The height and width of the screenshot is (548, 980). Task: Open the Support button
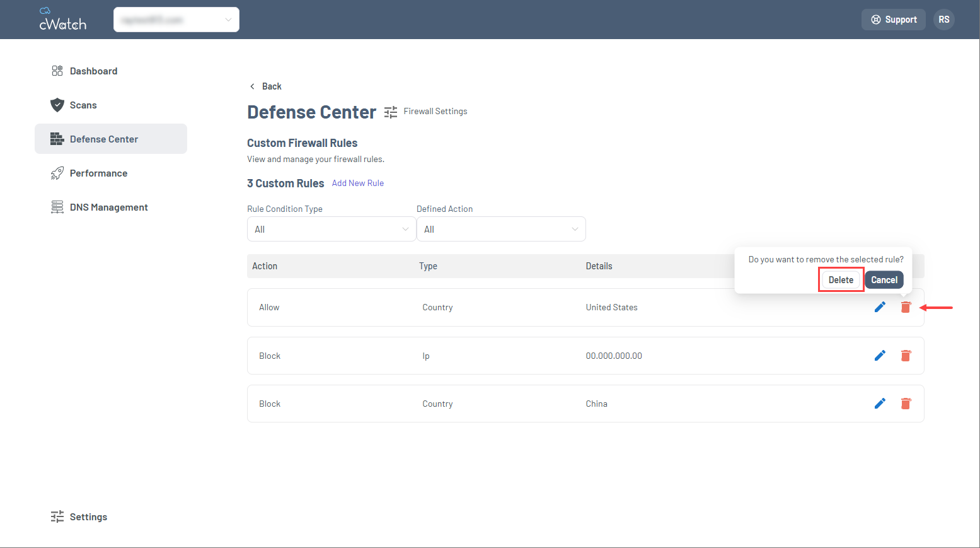[893, 20]
